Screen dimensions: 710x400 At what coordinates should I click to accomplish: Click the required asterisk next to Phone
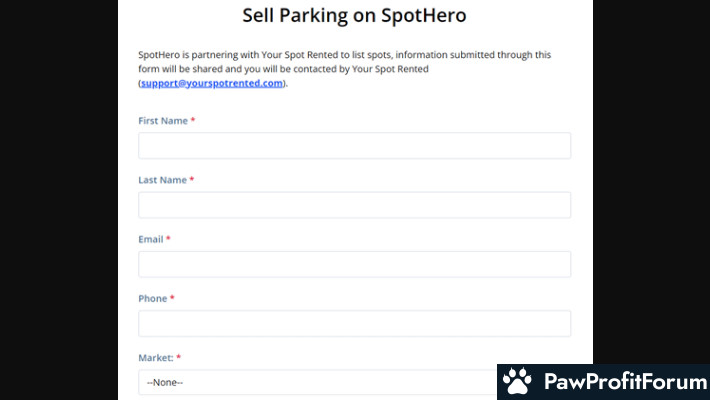point(172,298)
